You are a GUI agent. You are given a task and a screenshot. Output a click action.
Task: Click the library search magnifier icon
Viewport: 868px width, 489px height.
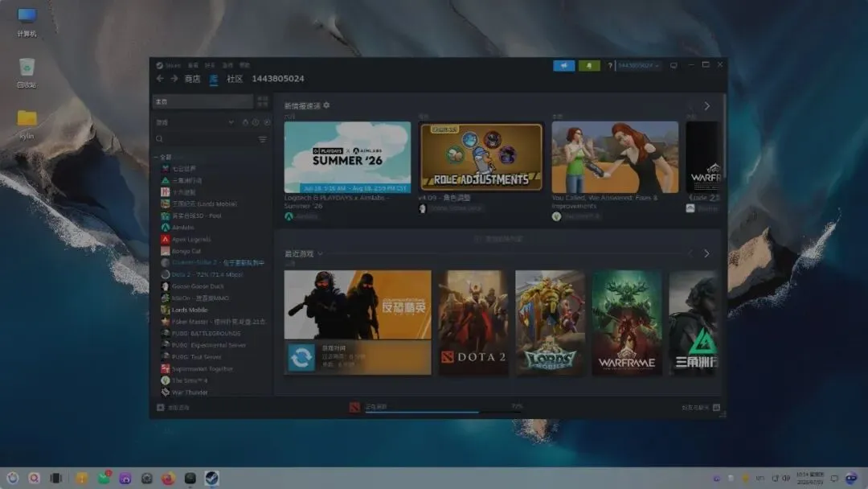coord(159,139)
